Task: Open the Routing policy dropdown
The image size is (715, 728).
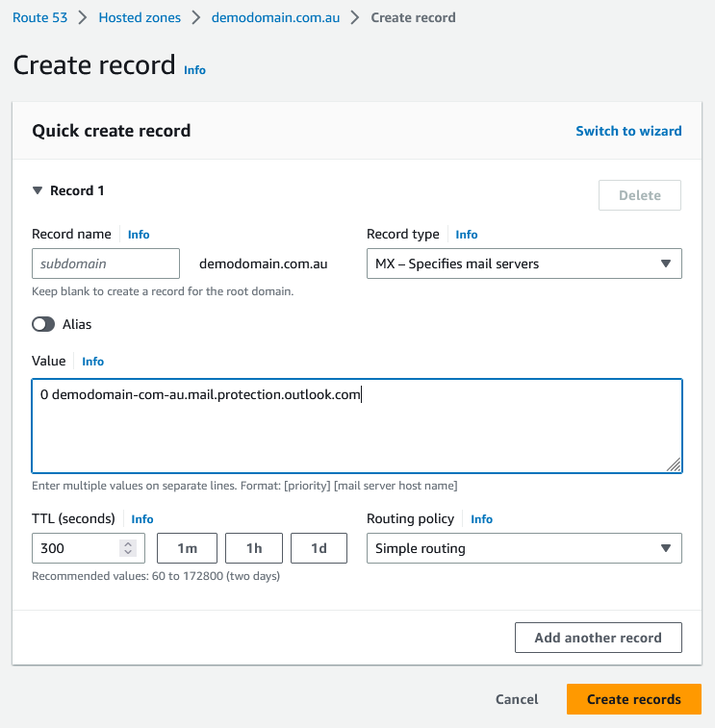Action: [x=523, y=548]
